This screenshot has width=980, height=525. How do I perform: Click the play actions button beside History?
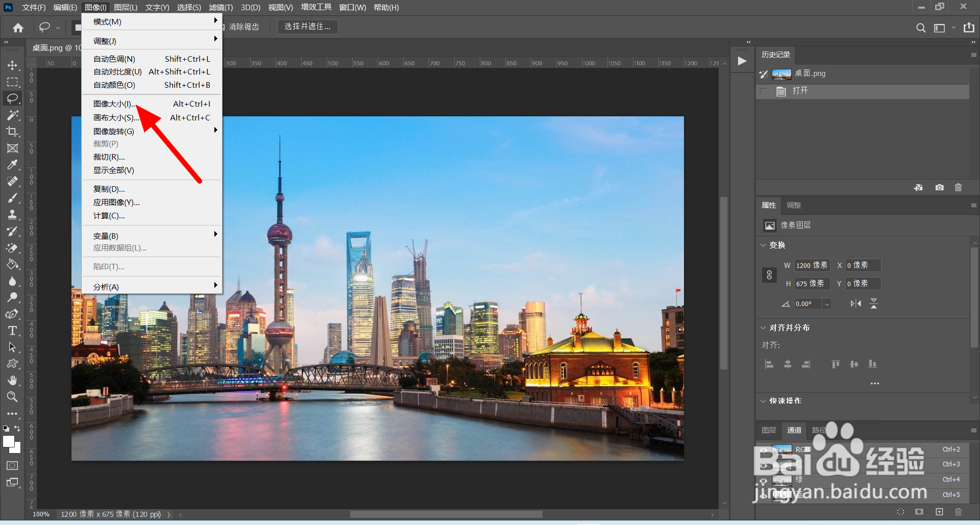pos(742,61)
